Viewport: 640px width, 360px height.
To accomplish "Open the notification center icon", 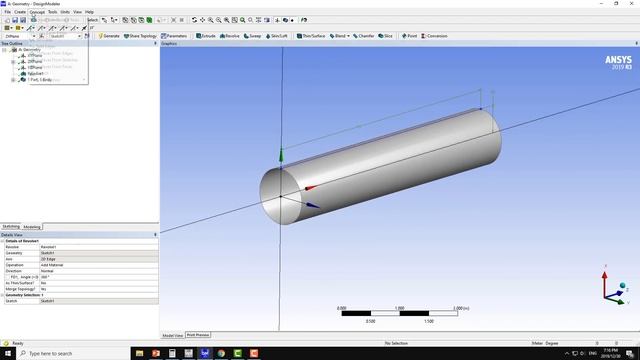I will point(630,353).
